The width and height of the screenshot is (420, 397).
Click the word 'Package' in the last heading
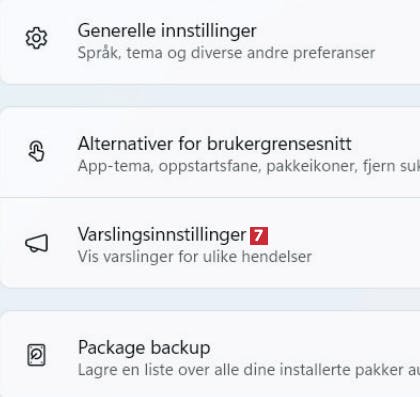coord(112,348)
